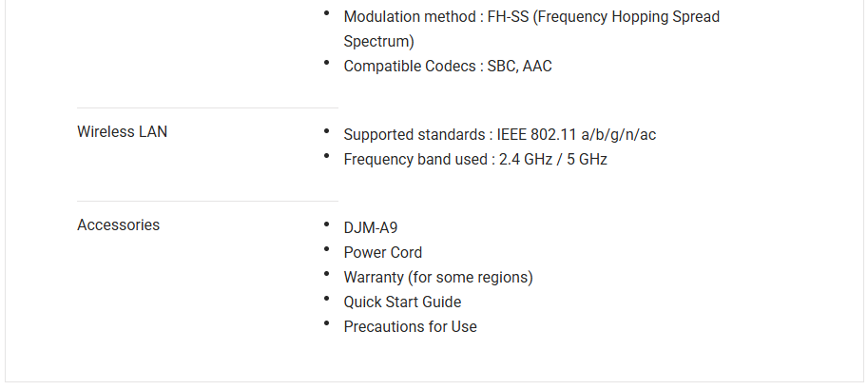This screenshot has height=390, width=868.
Task: Select the AAC codec text
Action: point(536,67)
